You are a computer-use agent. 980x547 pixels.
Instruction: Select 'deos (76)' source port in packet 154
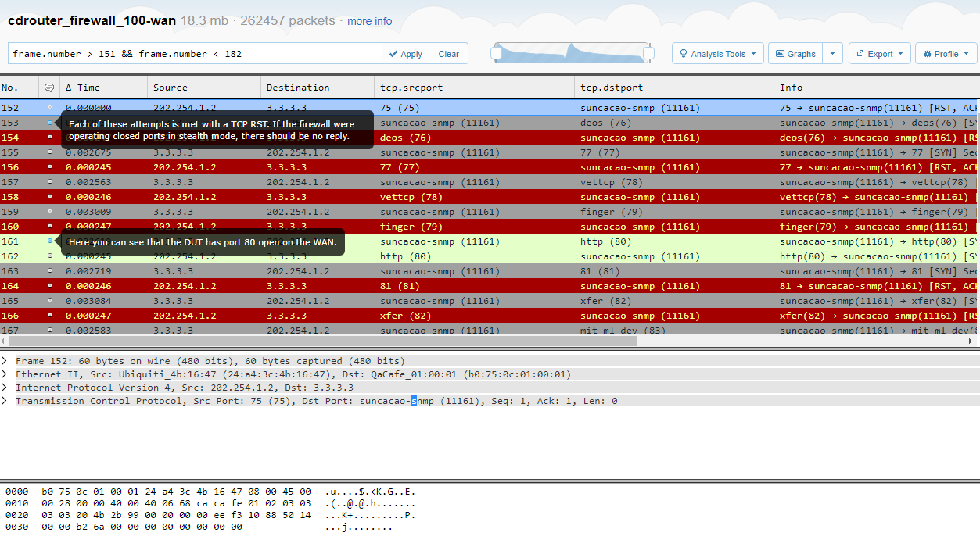point(405,138)
